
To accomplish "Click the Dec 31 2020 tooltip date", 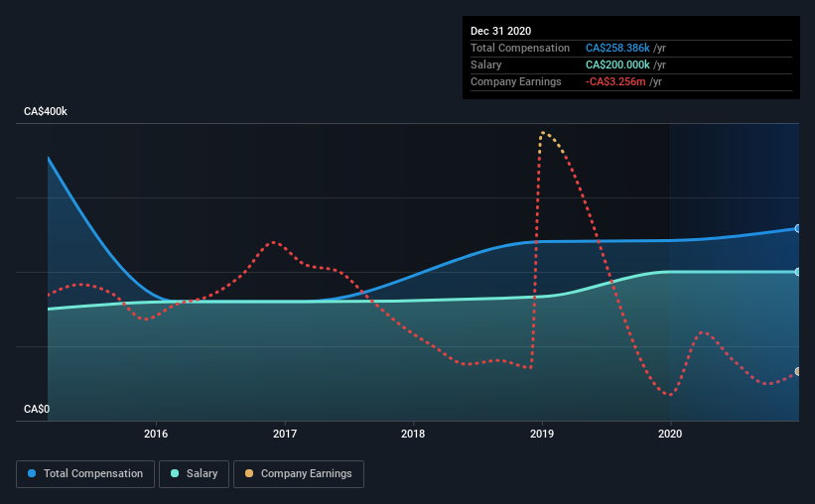I will point(500,31).
